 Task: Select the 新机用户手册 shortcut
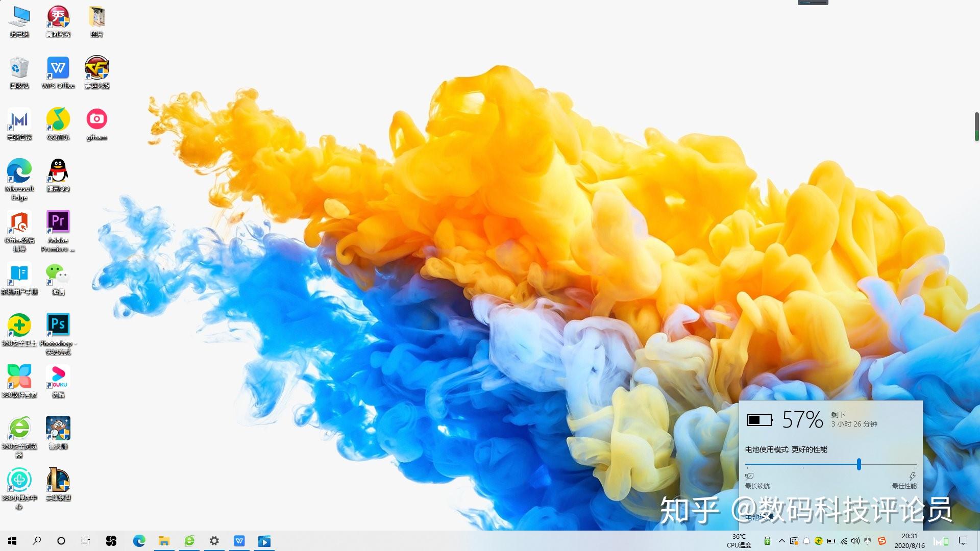[x=19, y=279]
